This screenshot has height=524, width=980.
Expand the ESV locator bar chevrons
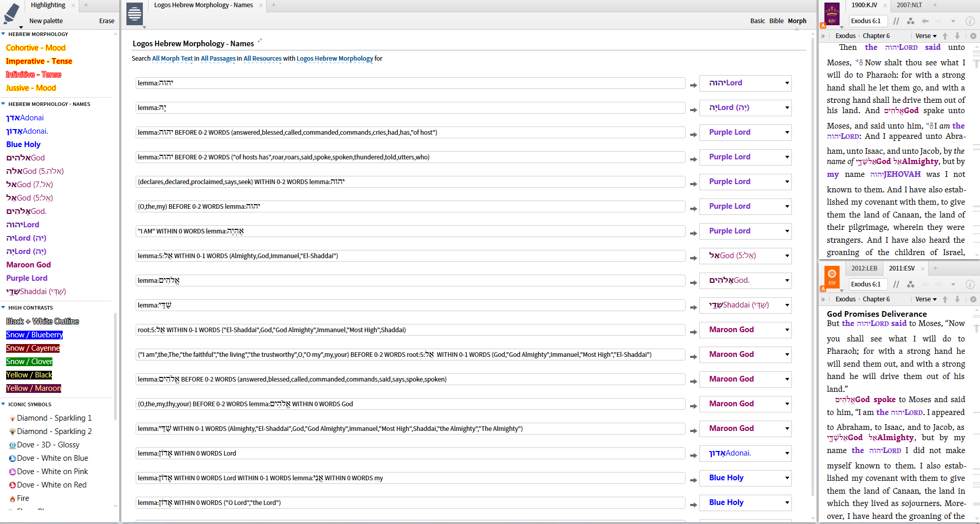tap(823, 299)
